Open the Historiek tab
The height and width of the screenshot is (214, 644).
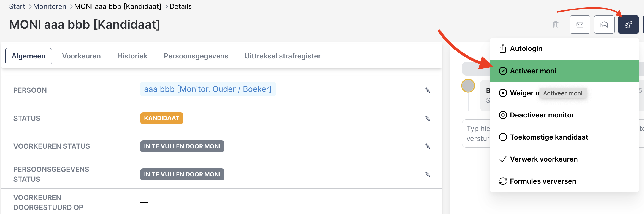pos(132,56)
